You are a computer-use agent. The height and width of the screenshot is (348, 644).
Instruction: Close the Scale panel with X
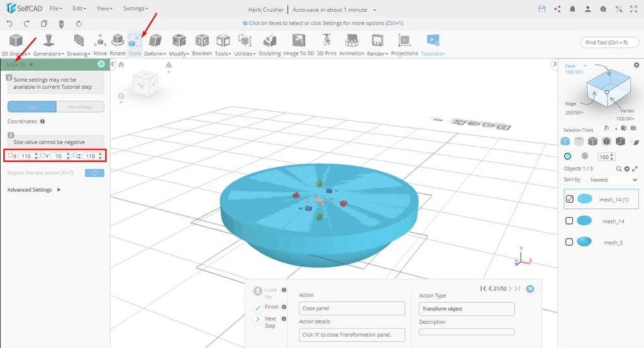point(101,64)
